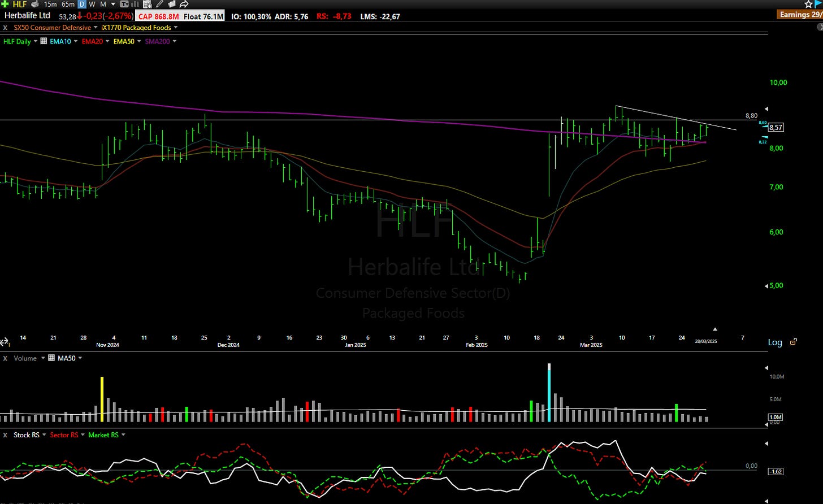Open the icon right of HLF ticker
Viewport: 823px width, 504px height.
[x=35, y=4]
